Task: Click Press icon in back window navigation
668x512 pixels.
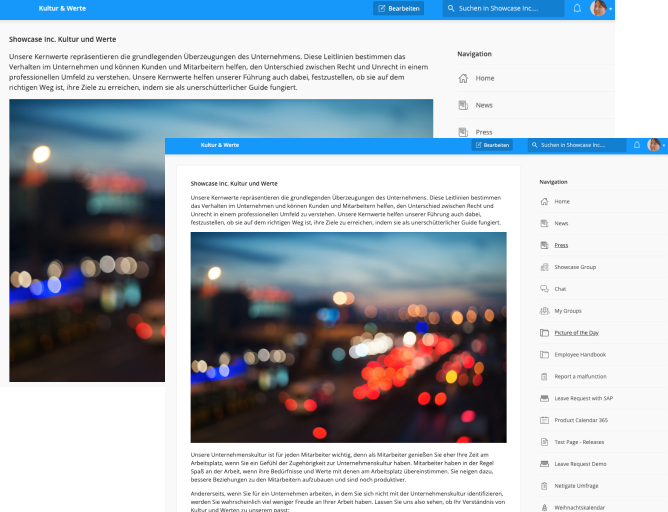Action: pos(463,132)
